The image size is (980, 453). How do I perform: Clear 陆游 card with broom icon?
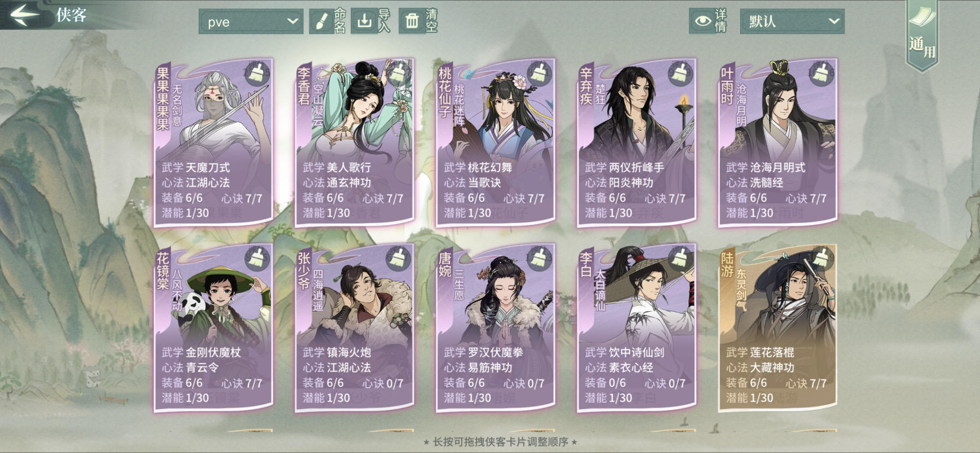coord(821,258)
